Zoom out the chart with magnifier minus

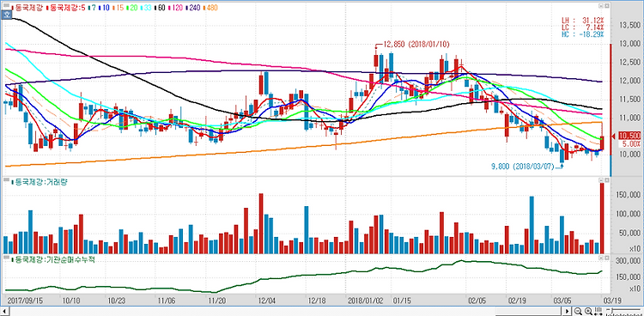(578, 311)
